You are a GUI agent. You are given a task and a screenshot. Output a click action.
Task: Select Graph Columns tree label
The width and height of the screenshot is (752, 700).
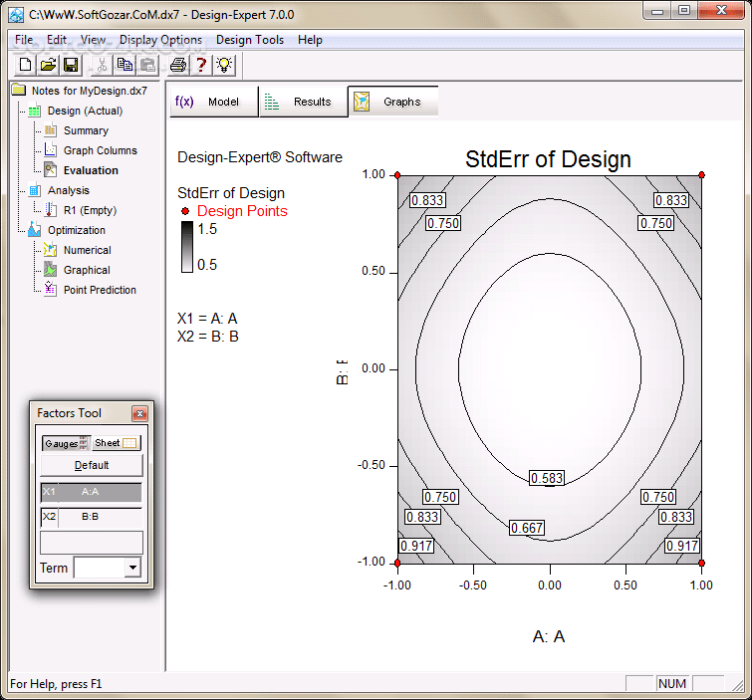point(101,150)
